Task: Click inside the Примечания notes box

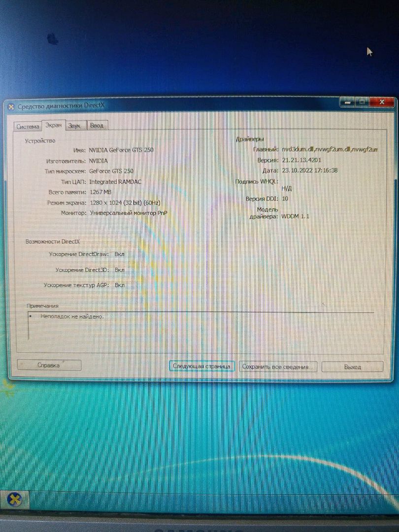Action: [x=197, y=328]
